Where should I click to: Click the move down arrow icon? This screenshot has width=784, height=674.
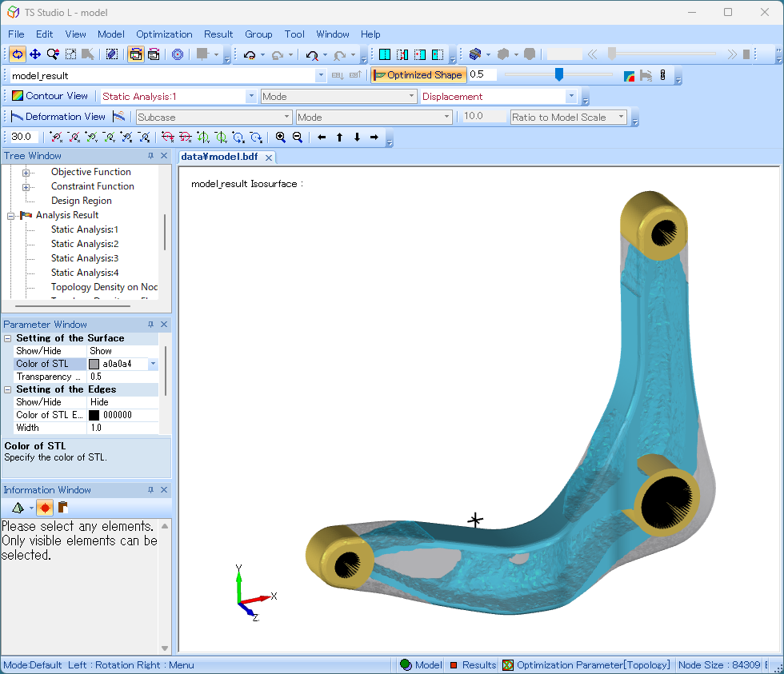pos(357,137)
